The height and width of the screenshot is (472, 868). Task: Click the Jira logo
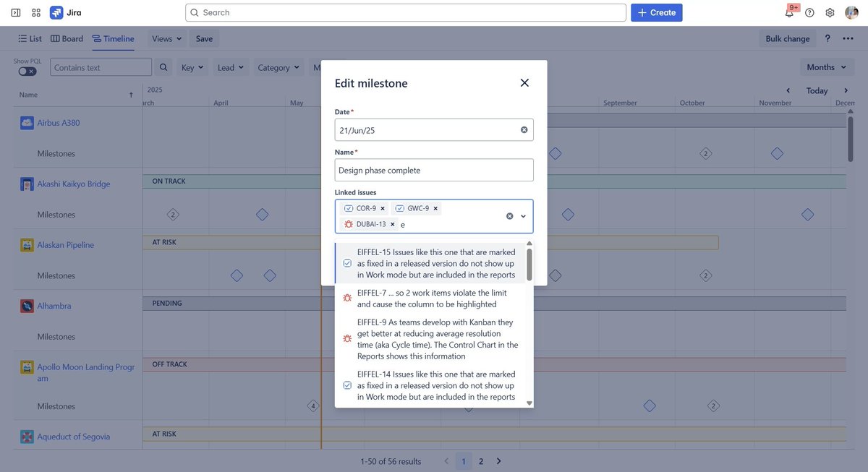pos(66,12)
